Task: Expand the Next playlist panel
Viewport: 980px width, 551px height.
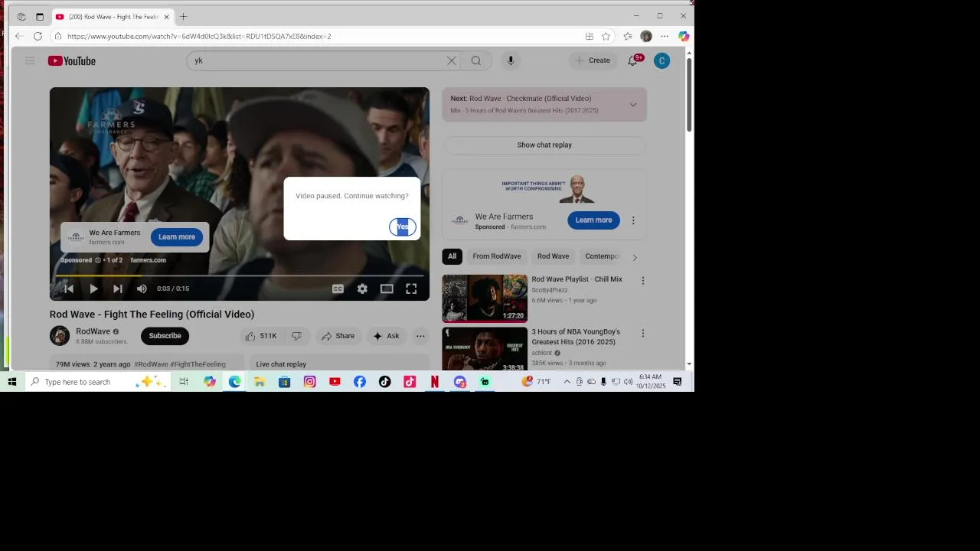Action: coord(632,105)
